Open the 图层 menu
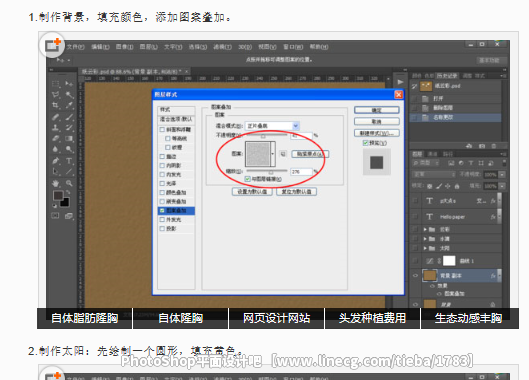 pyautogui.click(x=149, y=47)
